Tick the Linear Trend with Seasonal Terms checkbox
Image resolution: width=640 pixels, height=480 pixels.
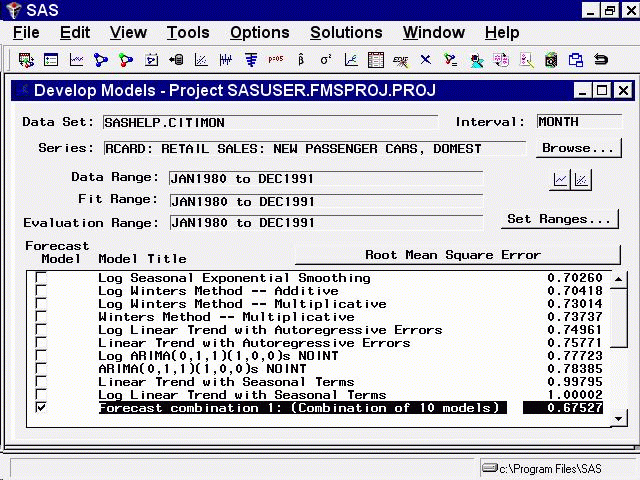click(x=40, y=382)
